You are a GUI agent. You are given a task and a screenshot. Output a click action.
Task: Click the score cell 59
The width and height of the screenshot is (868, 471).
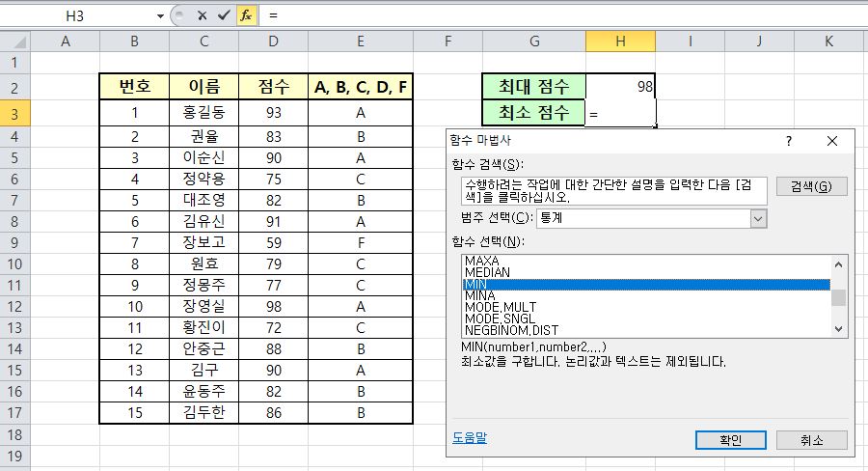click(274, 242)
